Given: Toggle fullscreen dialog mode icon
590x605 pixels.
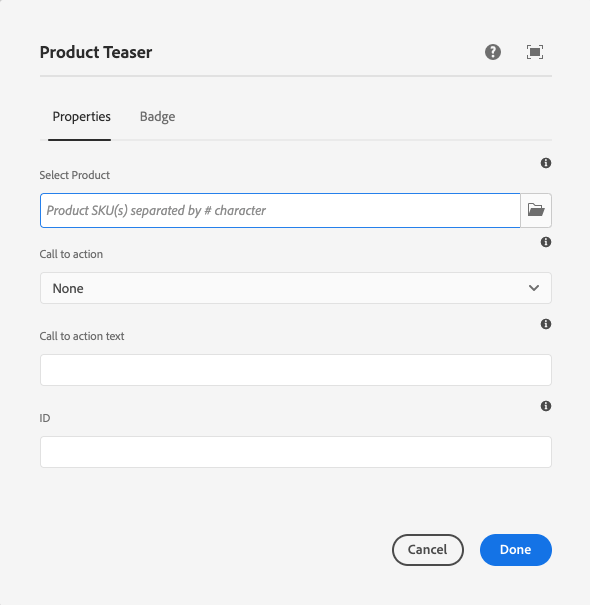Looking at the screenshot, I should (x=535, y=52).
